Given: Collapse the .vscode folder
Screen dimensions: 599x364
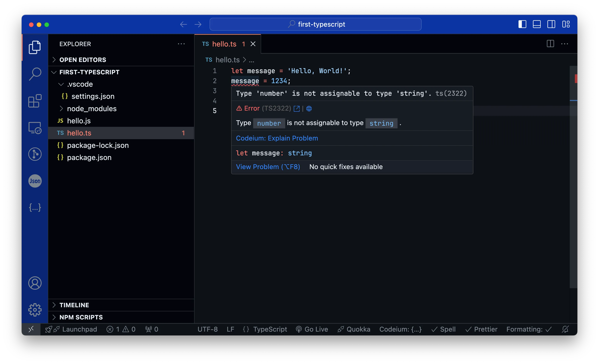Looking at the screenshot, I should coord(121,84).
